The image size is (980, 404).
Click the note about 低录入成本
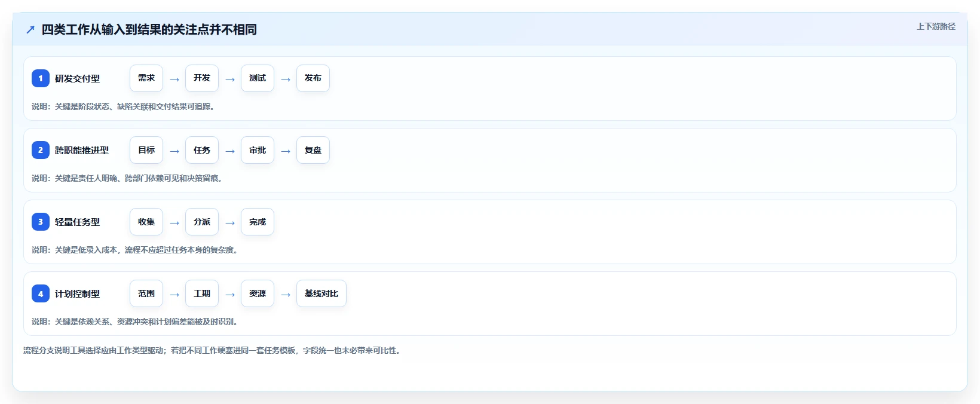pos(135,250)
